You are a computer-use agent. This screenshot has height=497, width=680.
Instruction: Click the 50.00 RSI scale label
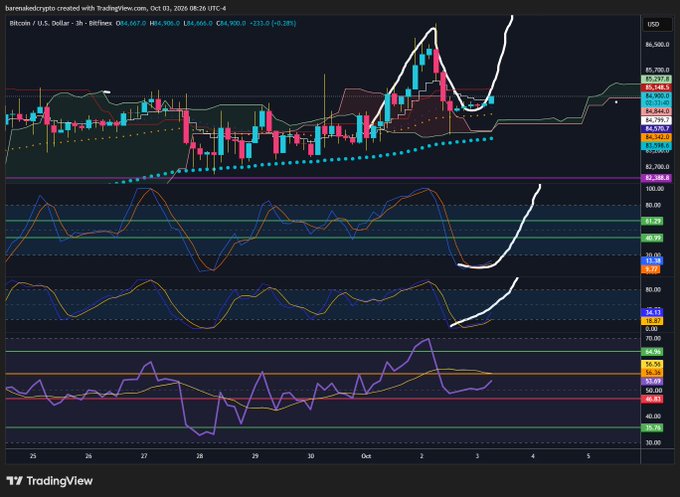click(654, 391)
